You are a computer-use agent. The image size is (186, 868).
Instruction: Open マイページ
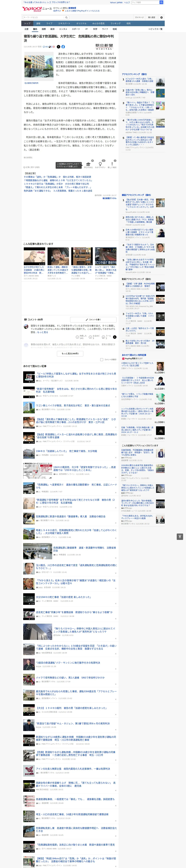point(139,17)
